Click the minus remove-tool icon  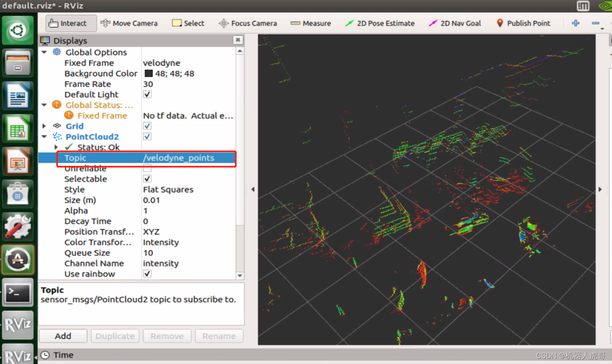tap(595, 23)
